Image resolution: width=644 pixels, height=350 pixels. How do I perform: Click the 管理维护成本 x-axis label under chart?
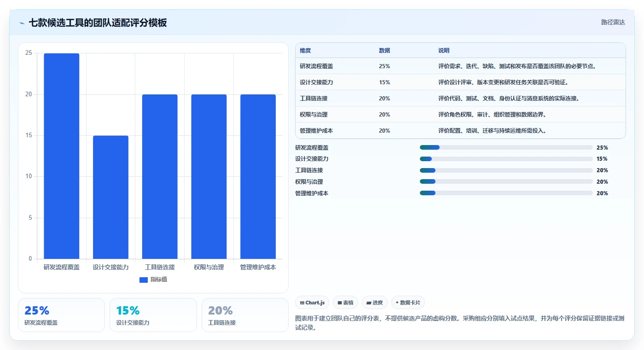click(x=258, y=267)
